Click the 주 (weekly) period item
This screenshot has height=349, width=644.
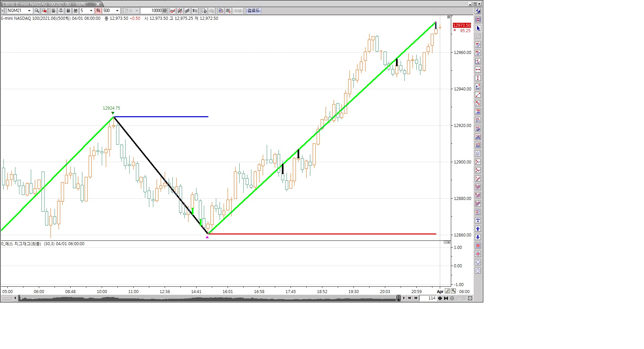pyautogui.click(x=61, y=11)
